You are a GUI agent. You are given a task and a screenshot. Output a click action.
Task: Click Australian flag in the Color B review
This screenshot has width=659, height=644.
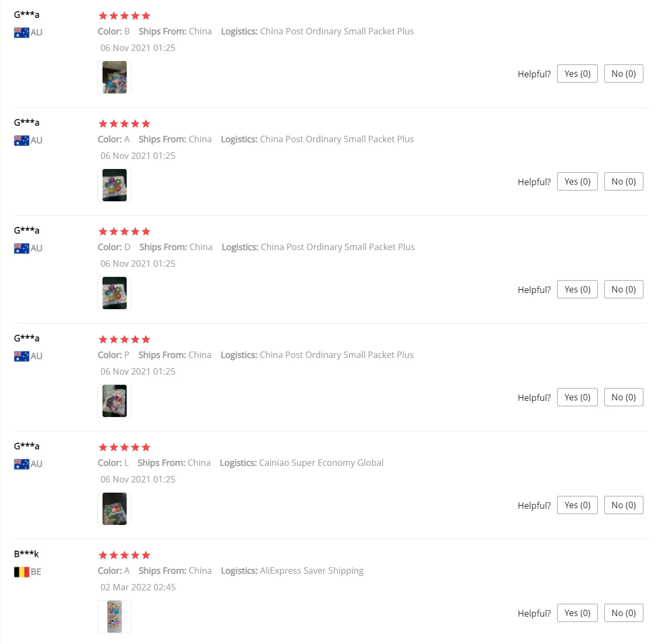coord(21,33)
